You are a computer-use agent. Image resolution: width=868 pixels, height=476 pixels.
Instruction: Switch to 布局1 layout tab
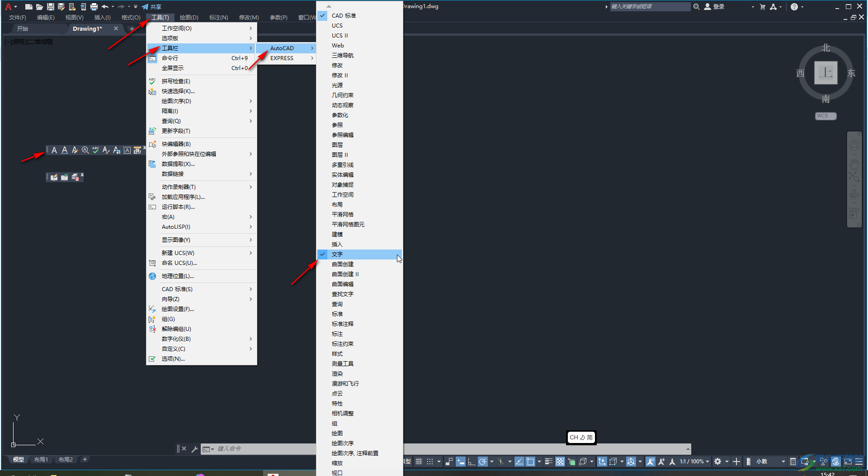tap(41, 460)
